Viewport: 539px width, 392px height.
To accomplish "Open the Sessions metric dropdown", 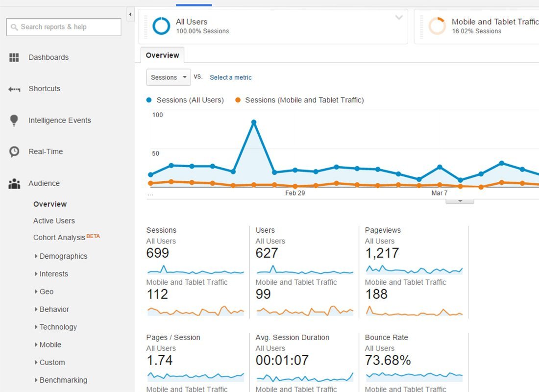I will [169, 77].
